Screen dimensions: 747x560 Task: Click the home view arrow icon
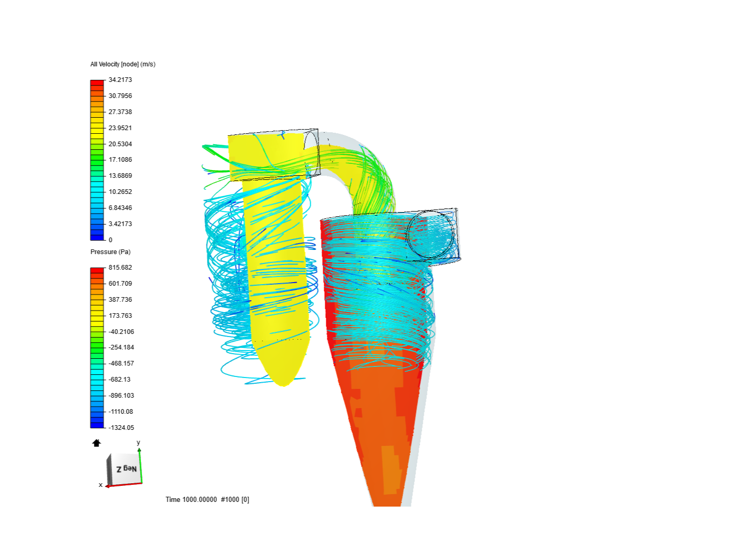click(96, 443)
